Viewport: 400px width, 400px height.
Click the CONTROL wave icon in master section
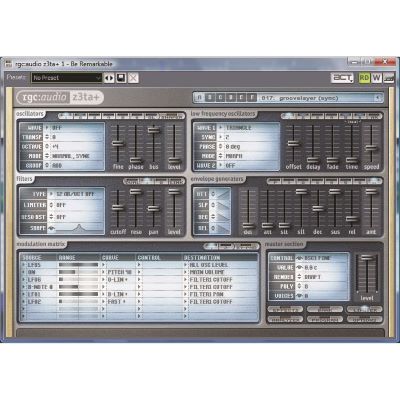(x=299, y=258)
